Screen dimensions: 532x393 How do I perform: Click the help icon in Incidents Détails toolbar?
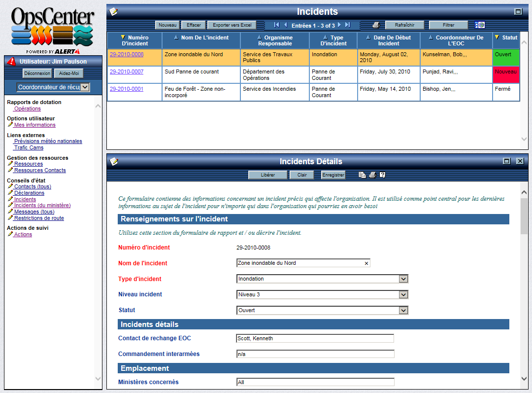coord(382,175)
